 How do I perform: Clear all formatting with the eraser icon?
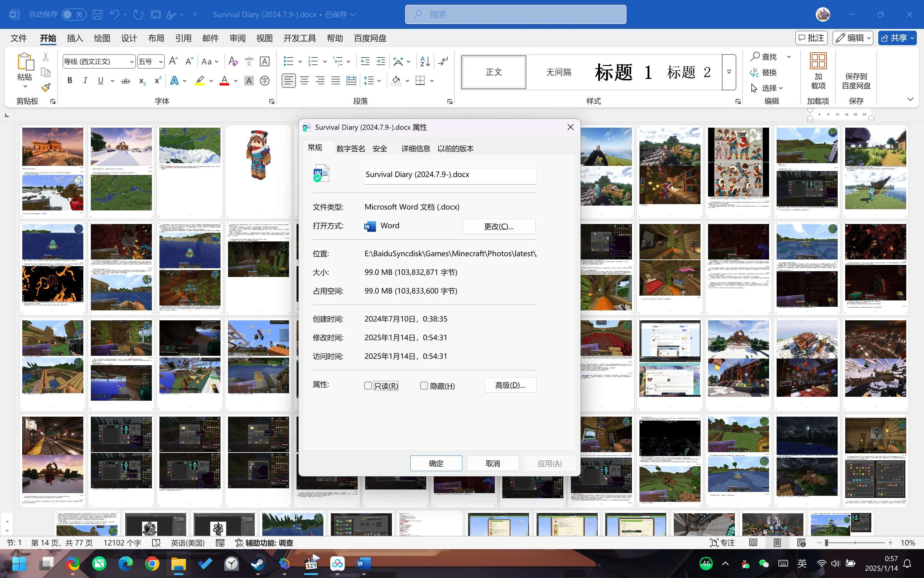(233, 61)
